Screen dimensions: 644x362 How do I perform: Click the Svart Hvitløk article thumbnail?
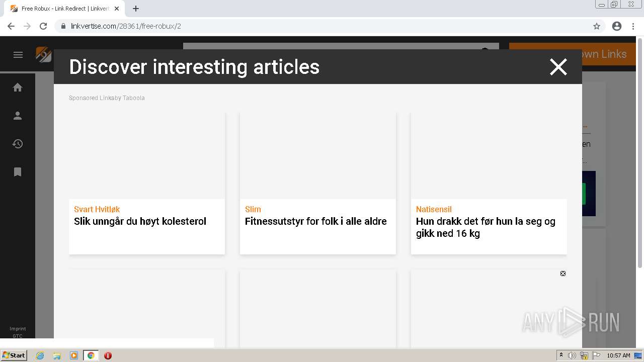coord(147,156)
